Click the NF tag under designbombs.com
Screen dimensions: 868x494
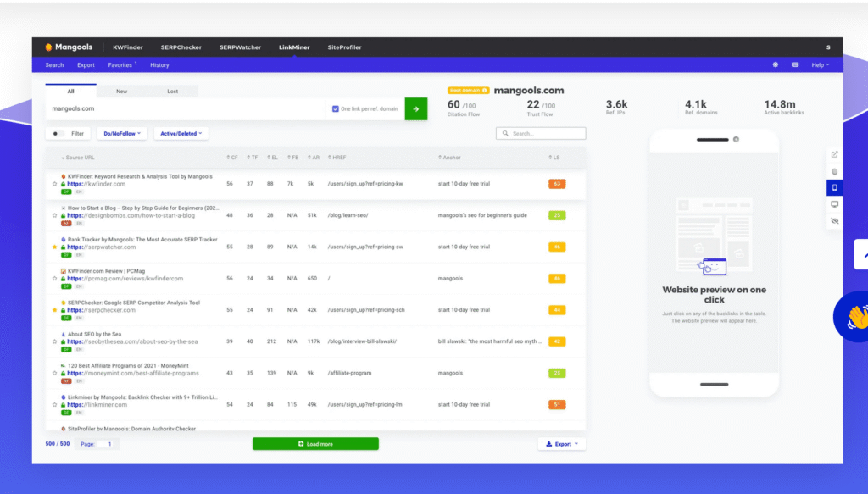(x=66, y=224)
